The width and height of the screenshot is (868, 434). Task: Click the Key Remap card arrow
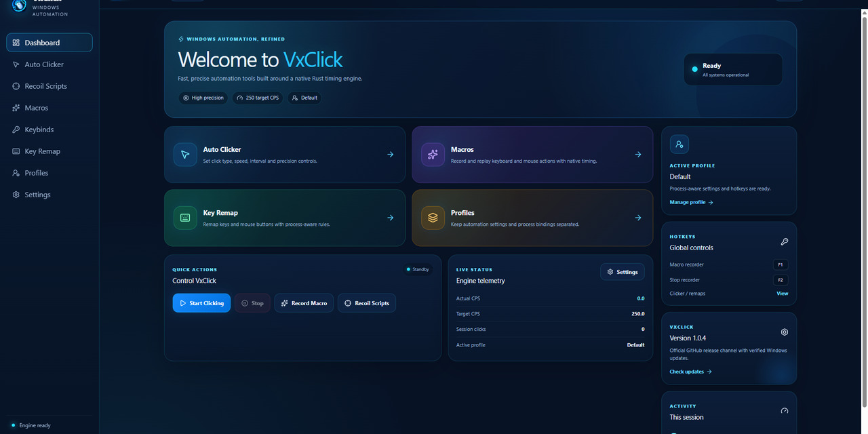[x=391, y=218]
